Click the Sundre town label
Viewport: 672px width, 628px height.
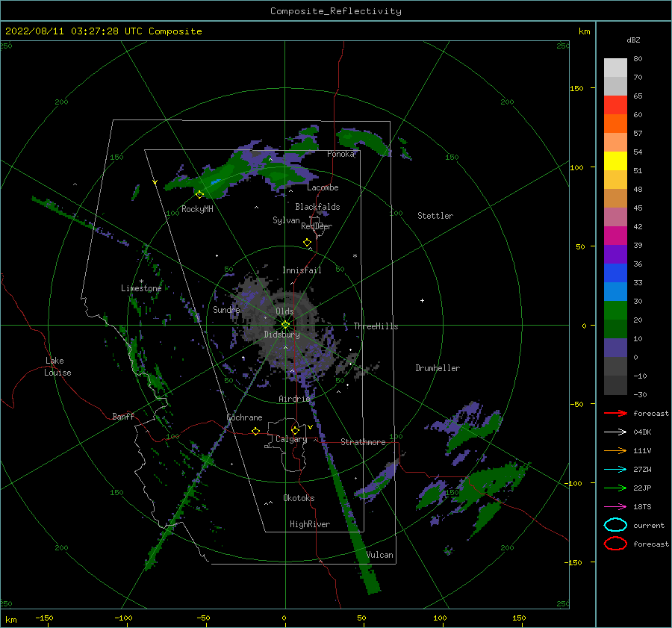coord(226,309)
